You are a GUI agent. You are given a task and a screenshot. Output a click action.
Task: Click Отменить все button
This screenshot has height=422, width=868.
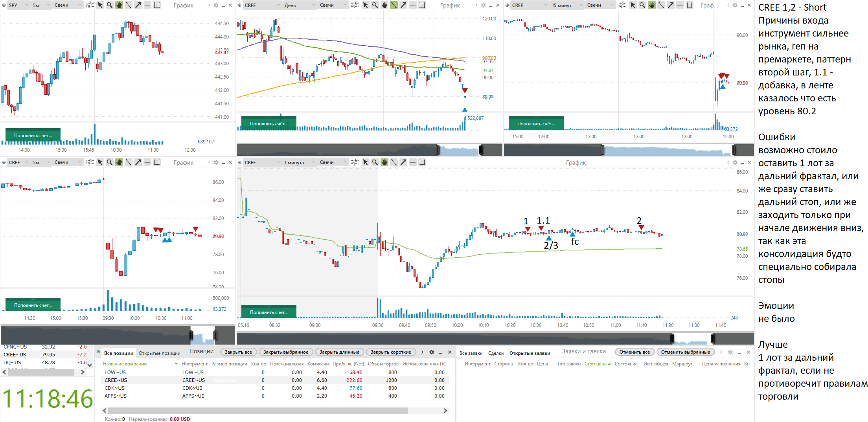pyautogui.click(x=634, y=352)
